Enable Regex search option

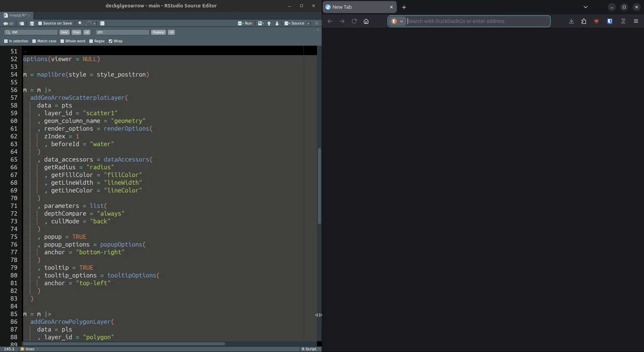tap(91, 41)
